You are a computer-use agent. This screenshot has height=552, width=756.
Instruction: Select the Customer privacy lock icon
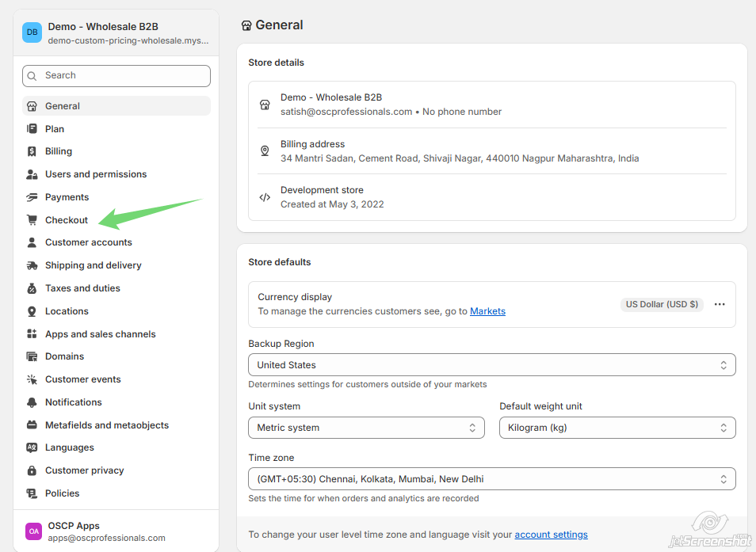click(x=31, y=470)
